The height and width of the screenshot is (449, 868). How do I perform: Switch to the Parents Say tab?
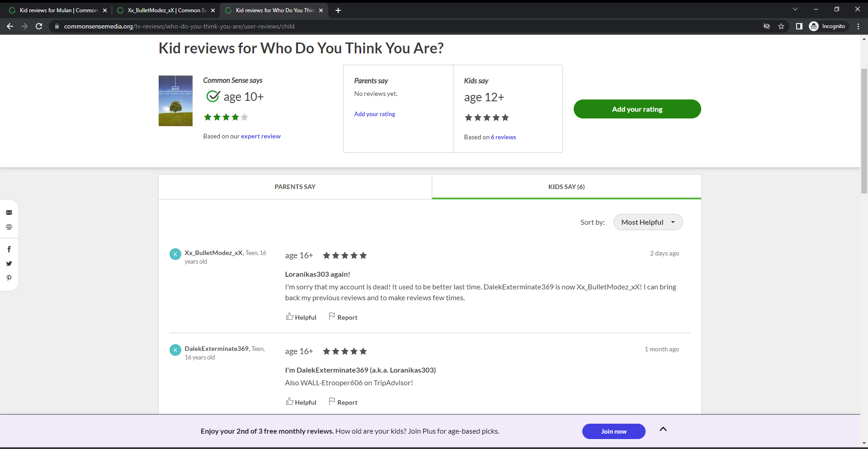[x=295, y=187]
